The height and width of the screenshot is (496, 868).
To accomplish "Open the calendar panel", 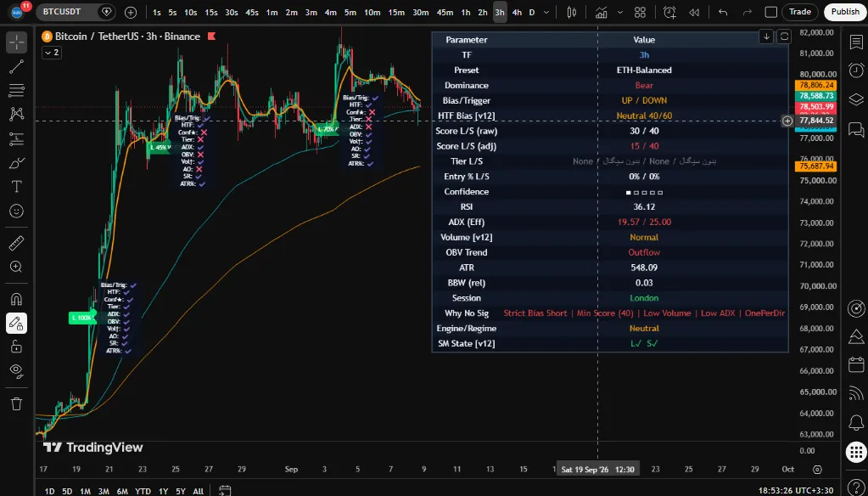I will click(856, 364).
